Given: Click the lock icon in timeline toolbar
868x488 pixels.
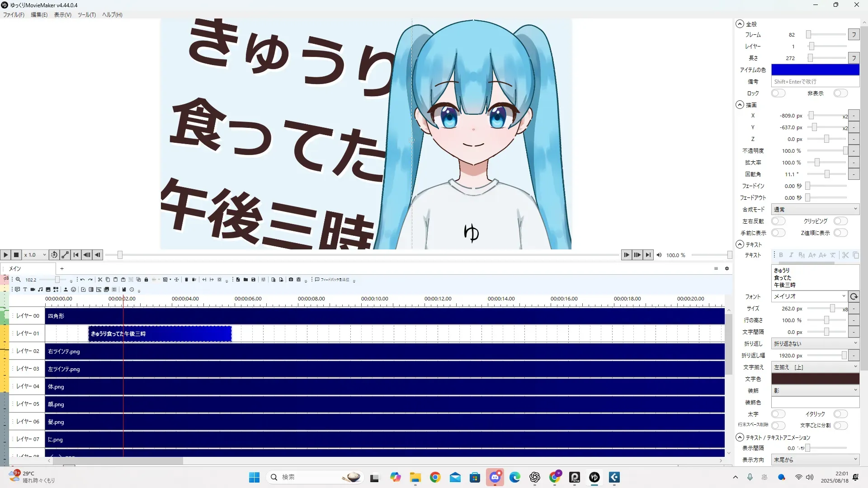Looking at the screenshot, I should point(146,280).
